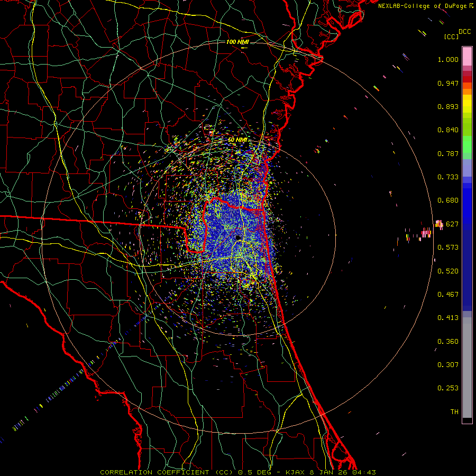Select the 0.413 scale value
Image resolution: width=476 pixels, height=476 pixels.
[x=448, y=318]
